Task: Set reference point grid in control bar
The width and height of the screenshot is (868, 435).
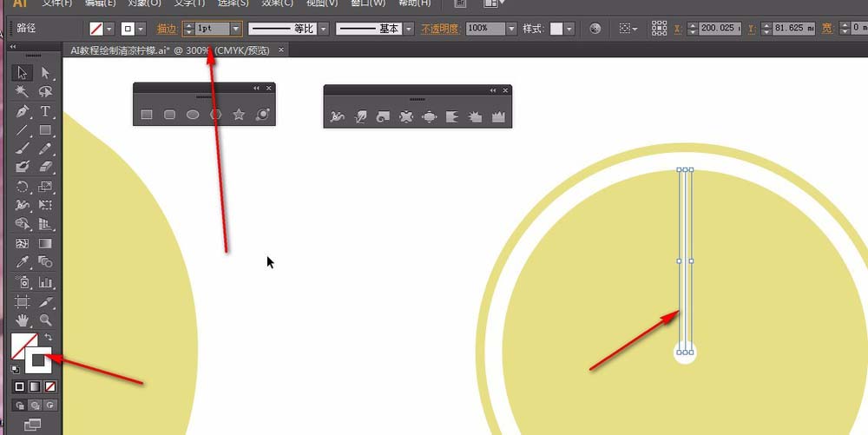Action: [660, 29]
